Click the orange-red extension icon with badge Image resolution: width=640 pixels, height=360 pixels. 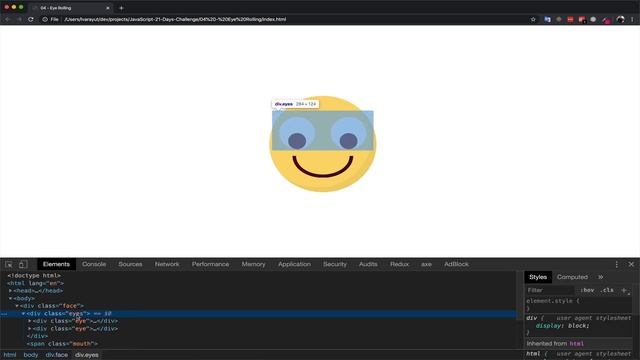(x=582, y=19)
